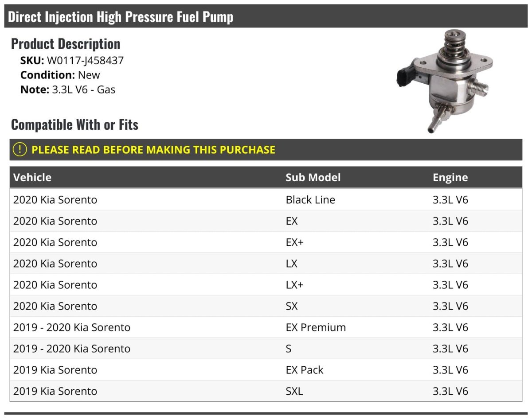Click the Condition 'New' text
Image resolution: width=532 pixels, height=419 pixels.
(89, 75)
